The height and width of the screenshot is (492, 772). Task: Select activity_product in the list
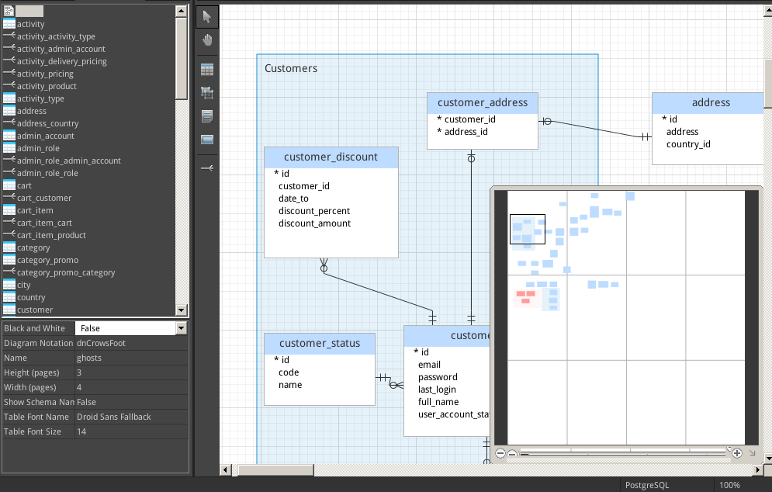tap(46, 86)
